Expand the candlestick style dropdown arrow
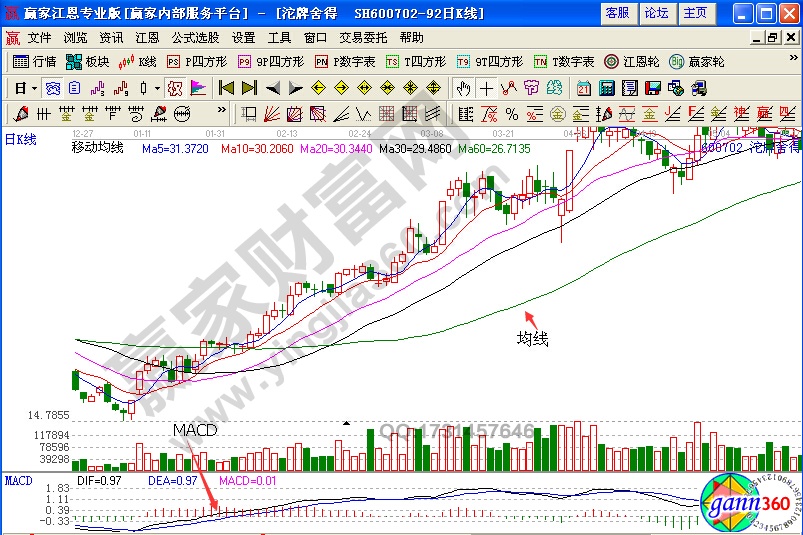Viewport: 803px width, 535px height. click(158, 88)
